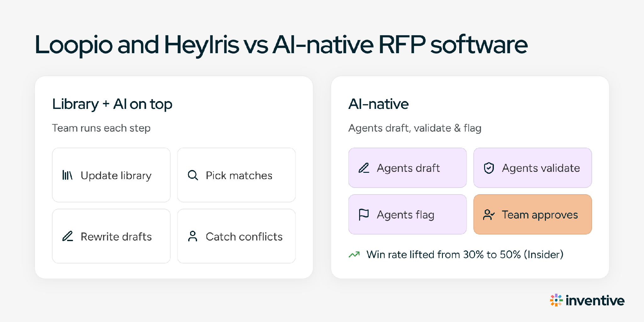Select the 'Update library' label
This screenshot has height=322, width=644.
[116, 175]
